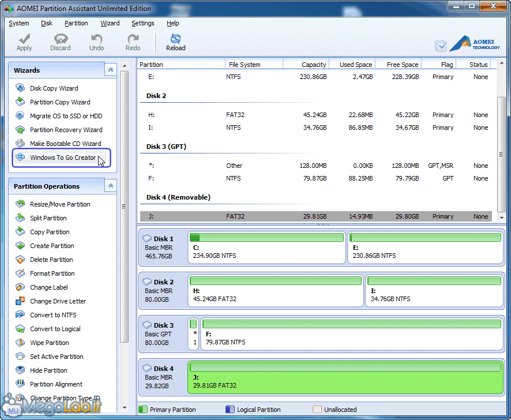Click the Set Active Partition icon
511x420 pixels.
(x=20, y=357)
